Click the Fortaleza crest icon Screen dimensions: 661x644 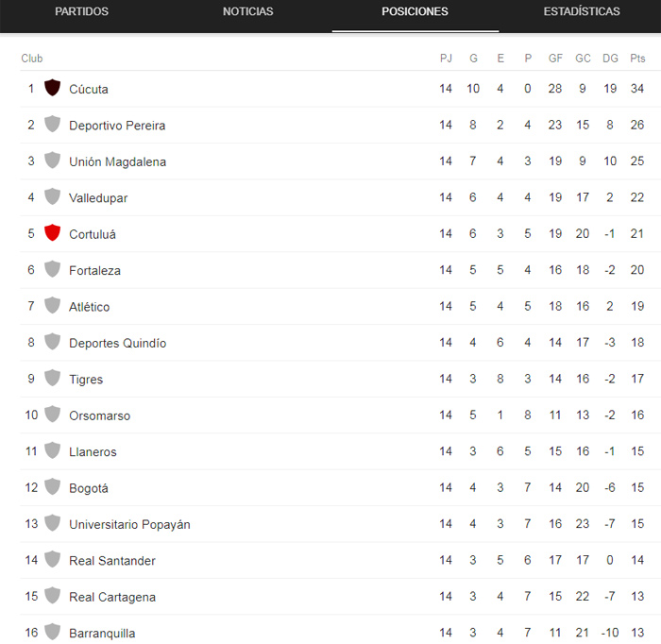tap(53, 269)
